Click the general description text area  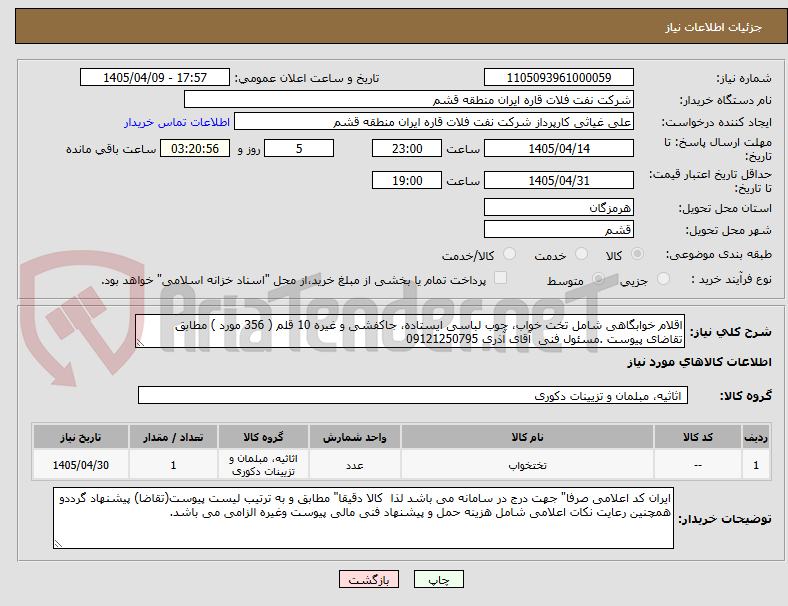[x=410, y=331]
